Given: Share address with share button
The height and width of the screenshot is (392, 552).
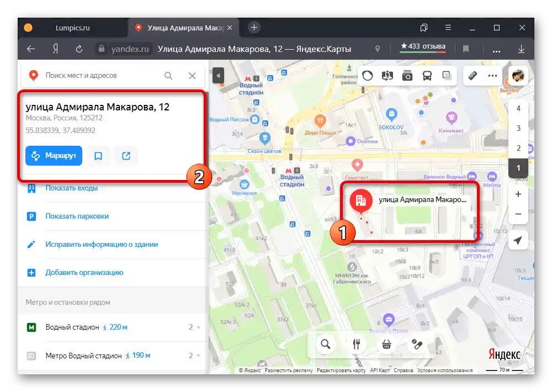Looking at the screenshot, I should 126,156.
